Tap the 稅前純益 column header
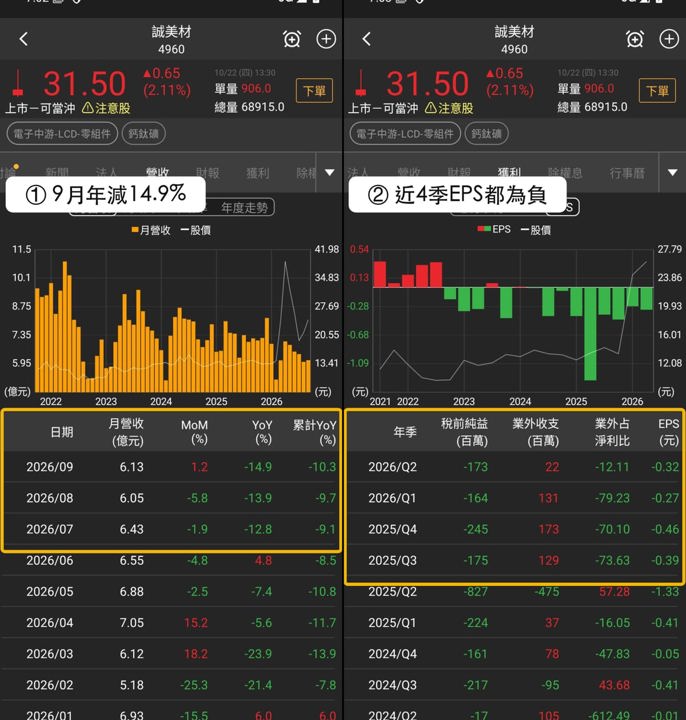The width and height of the screenshot is (686, 720). (465, 432)
